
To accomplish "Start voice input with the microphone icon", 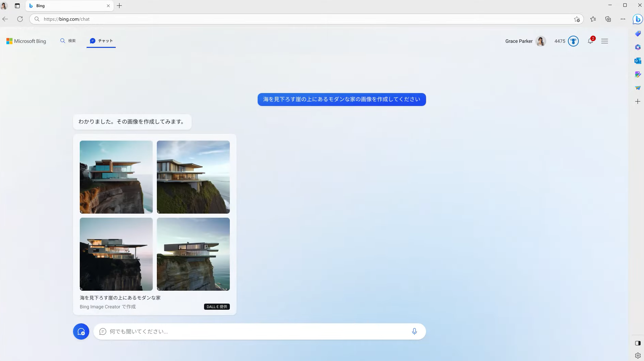I will click(414, 331).
